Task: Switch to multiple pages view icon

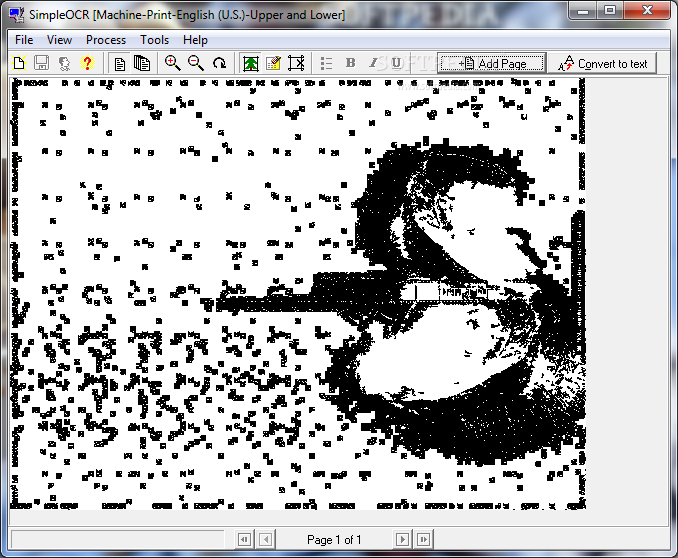Action: click(x=142, y=64)
